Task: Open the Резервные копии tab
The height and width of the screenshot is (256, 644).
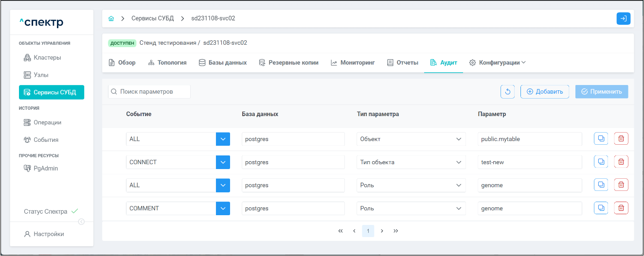Action: [288, 63]
